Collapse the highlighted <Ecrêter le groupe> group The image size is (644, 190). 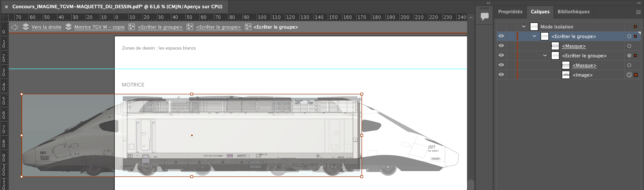click(534, 36)
